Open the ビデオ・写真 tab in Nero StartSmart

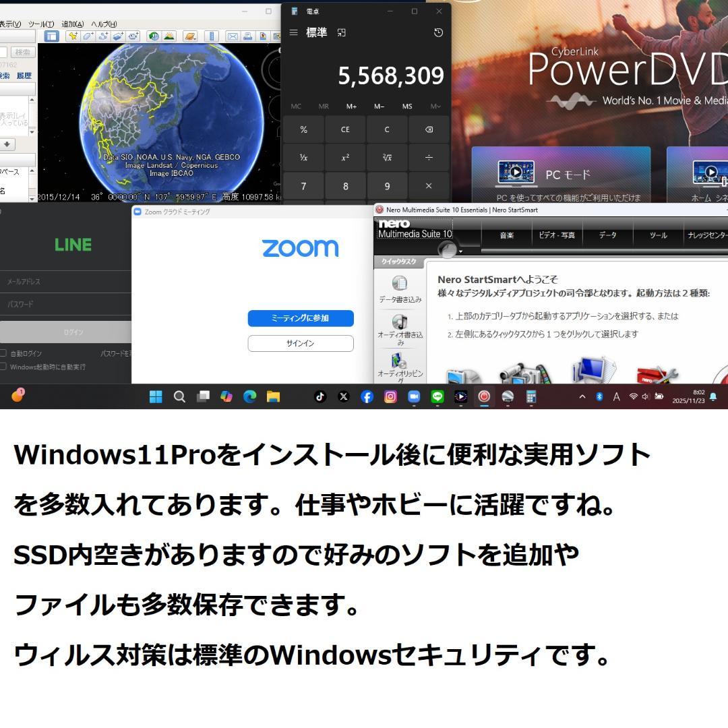point(557,235)
